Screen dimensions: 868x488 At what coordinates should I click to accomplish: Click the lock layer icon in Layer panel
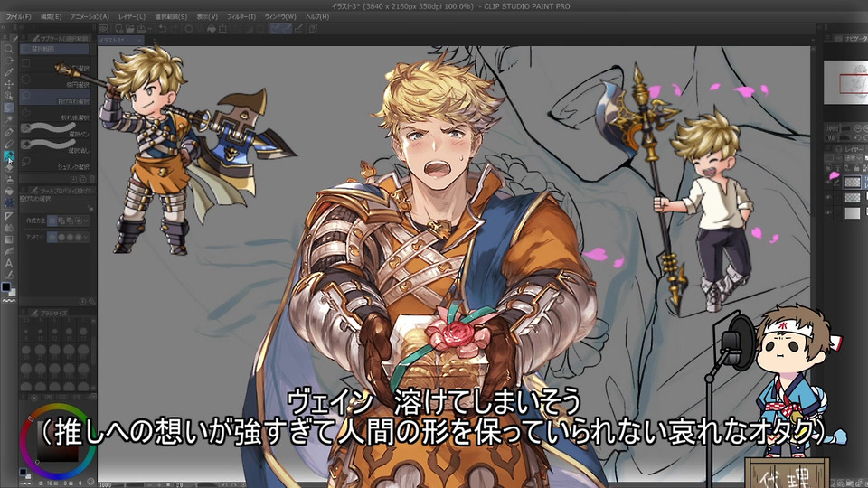pyautogui.click(x=857, y=168)
